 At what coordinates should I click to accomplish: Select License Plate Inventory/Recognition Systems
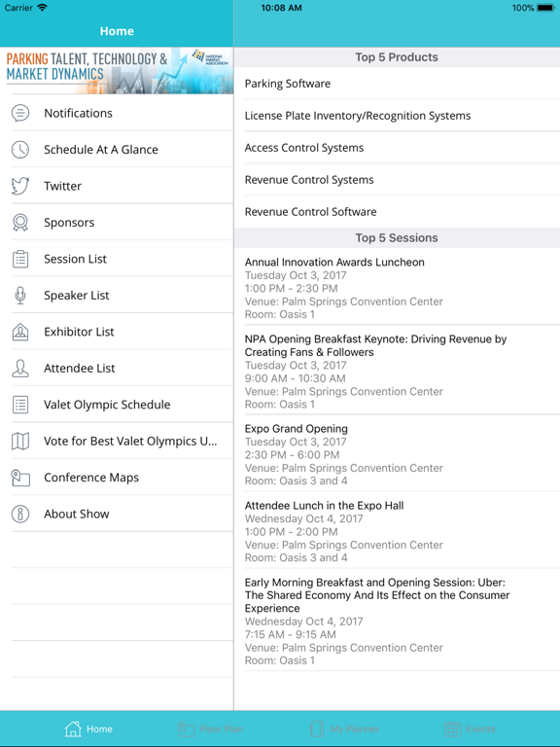[x=397, y=116]
